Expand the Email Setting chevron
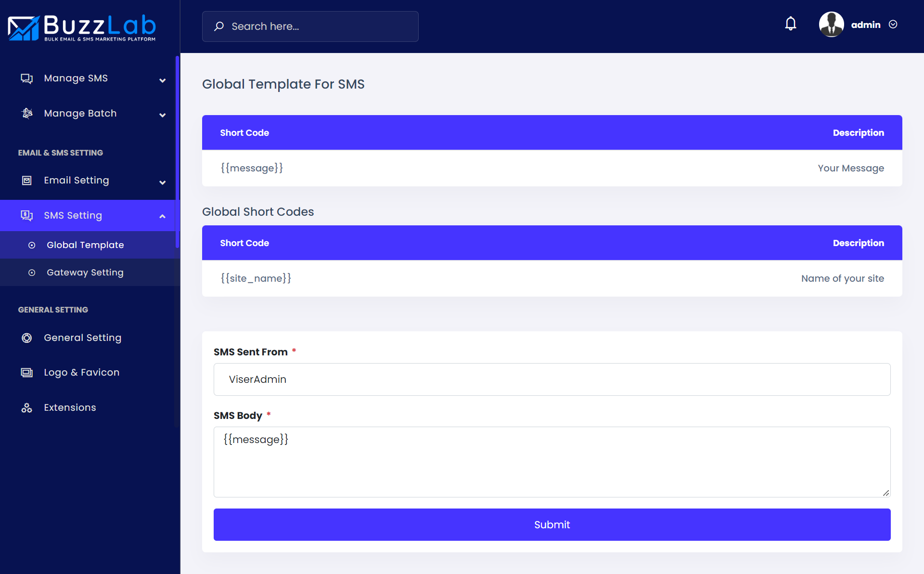 (162, 183)
